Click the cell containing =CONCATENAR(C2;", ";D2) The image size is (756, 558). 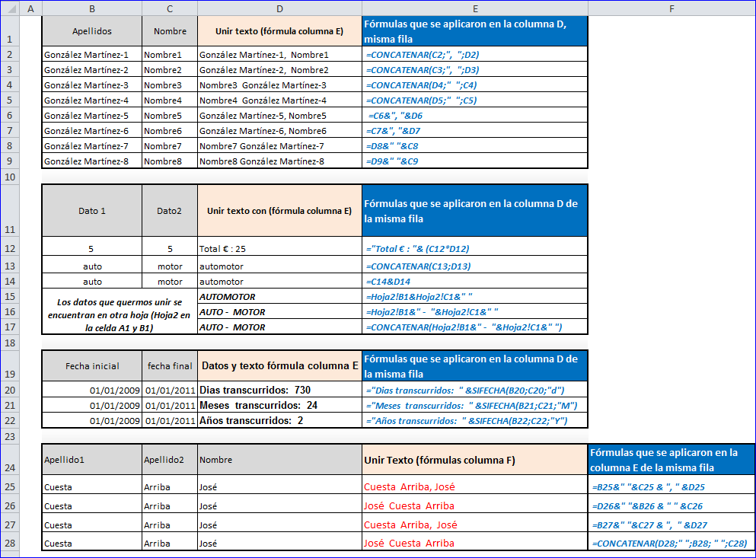pos(475,55)
